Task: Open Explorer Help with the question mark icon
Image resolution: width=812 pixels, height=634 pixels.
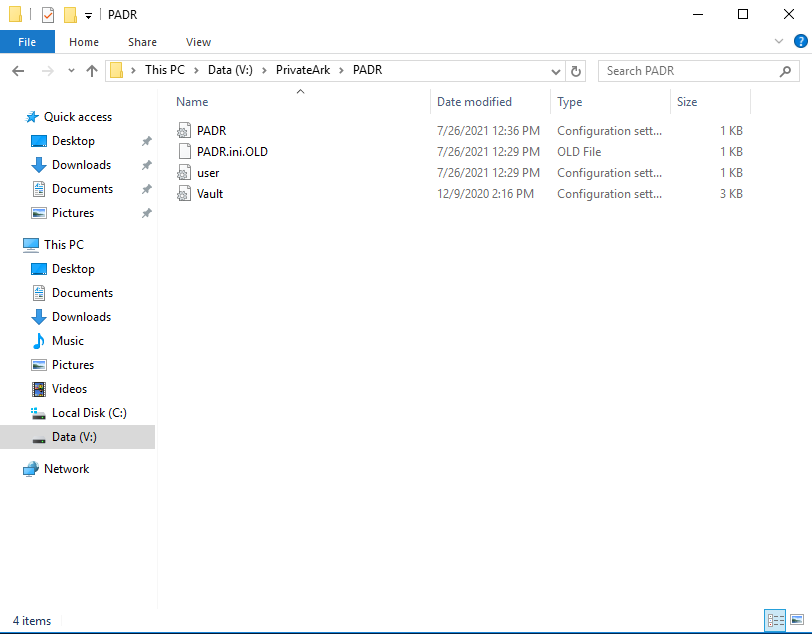Action: (800, 41)
